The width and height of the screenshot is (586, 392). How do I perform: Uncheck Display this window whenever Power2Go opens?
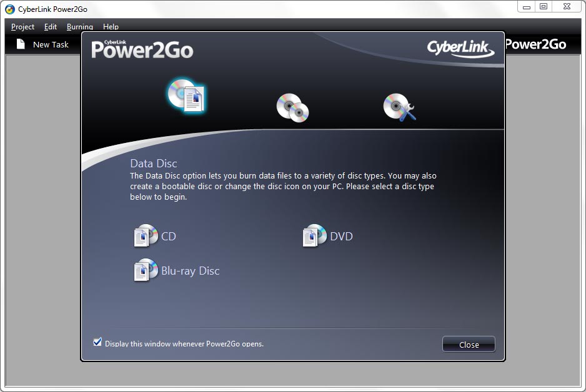(97, 342)
